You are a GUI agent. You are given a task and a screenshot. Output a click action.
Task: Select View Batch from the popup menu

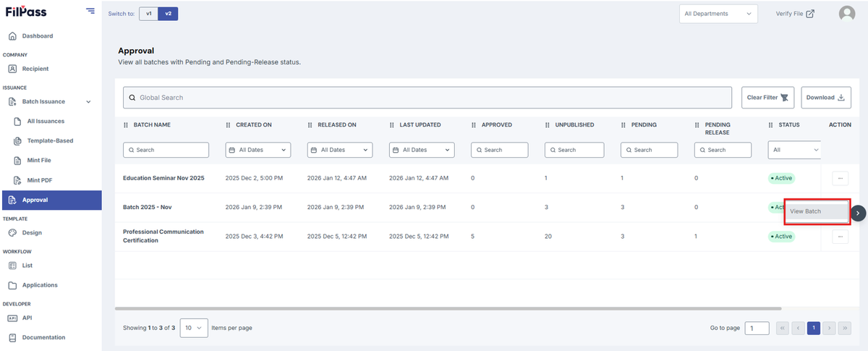point(816,211)
